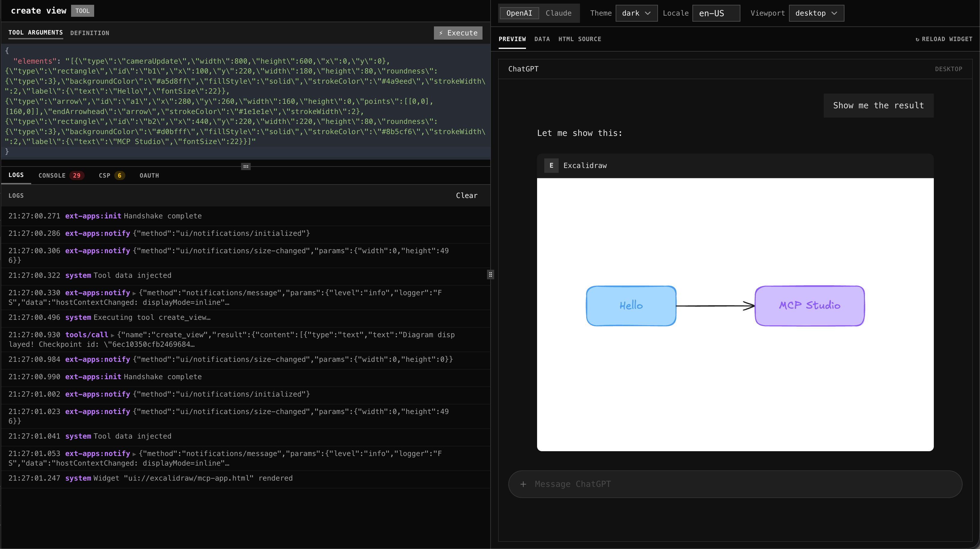Click the horizontal panel resize grip handle

pos(246,166)
